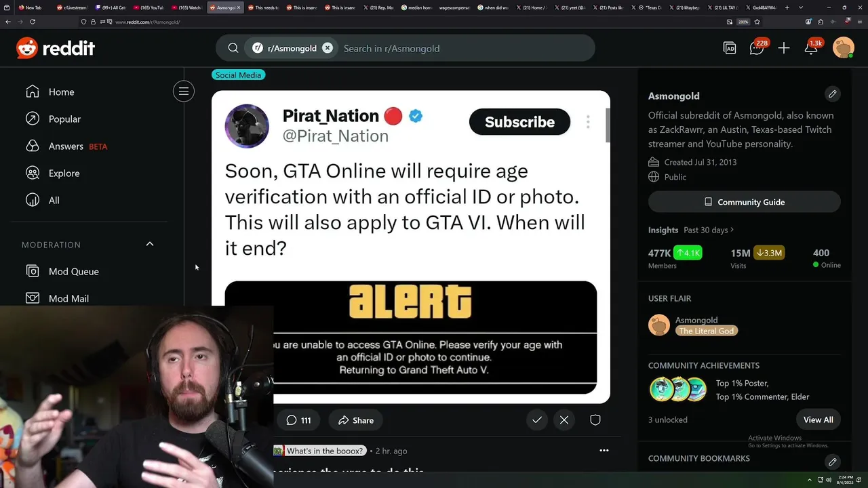Open the Reddit chat icon
Viewport: 868px width, 488px height.
point(757,48)
